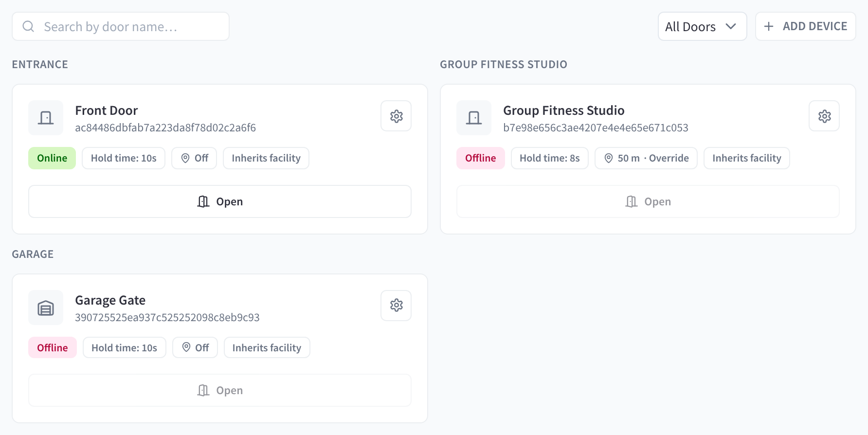Click the Front Door door-type icon
Screen dimensions: 868x435
pos(46,118)
